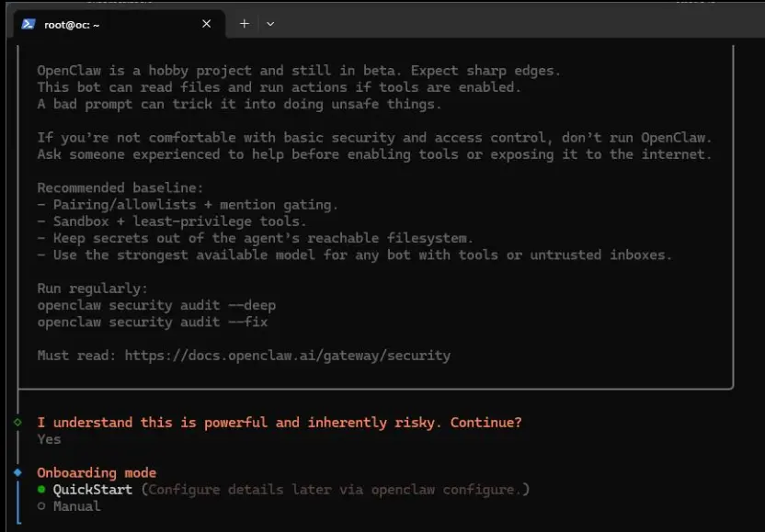
Task: Click the 'openclaw security audit --deep' command text
Action: 156,305
